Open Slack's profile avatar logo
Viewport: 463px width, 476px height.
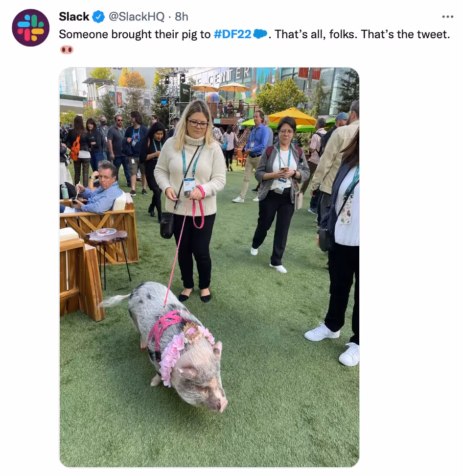click(x=30, y=27)
